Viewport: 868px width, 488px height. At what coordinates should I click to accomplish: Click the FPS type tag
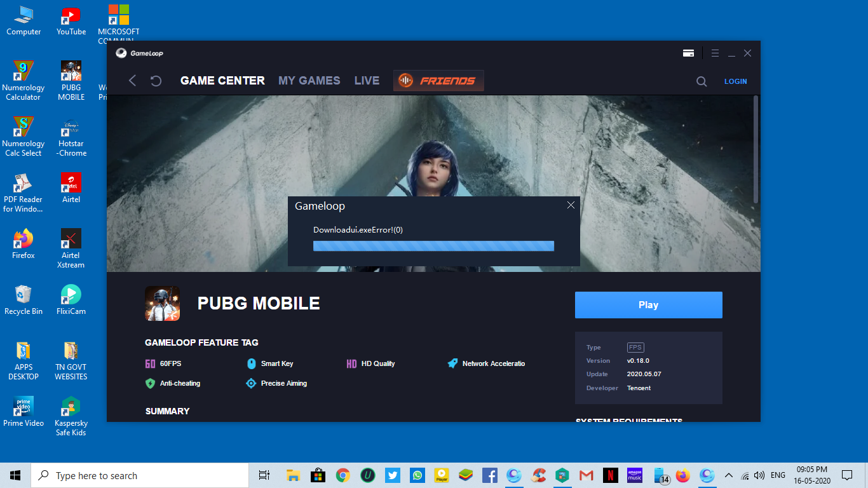pos(635,348)
